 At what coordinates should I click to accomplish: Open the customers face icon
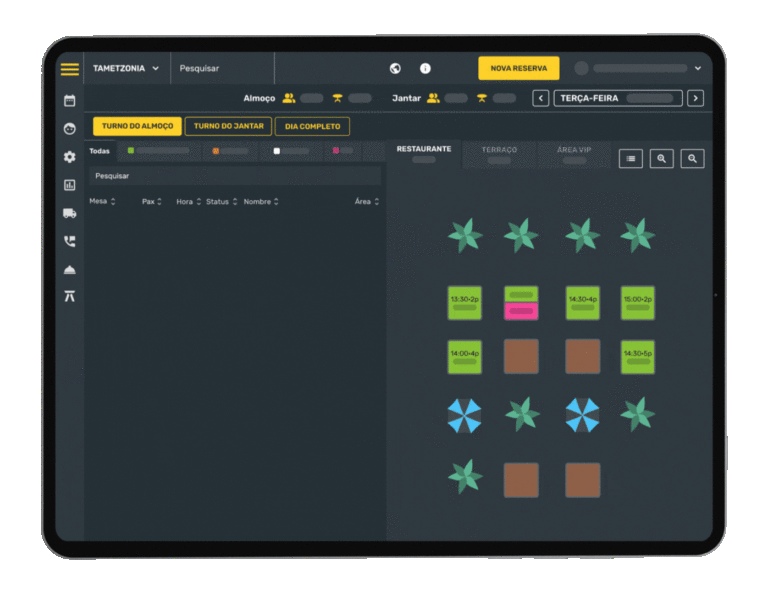point(69,129)
